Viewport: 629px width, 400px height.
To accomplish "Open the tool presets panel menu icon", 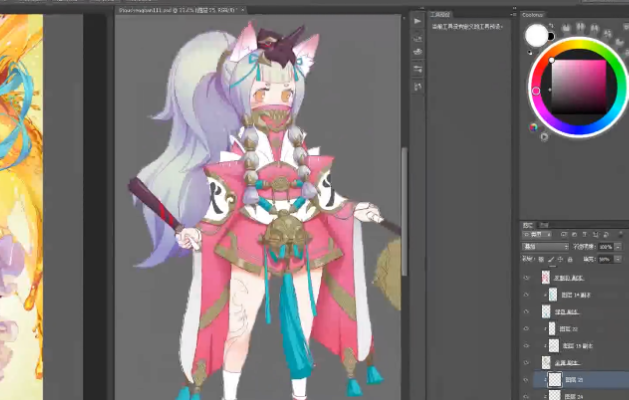I will pyautogui.click(x=513, y=14).
